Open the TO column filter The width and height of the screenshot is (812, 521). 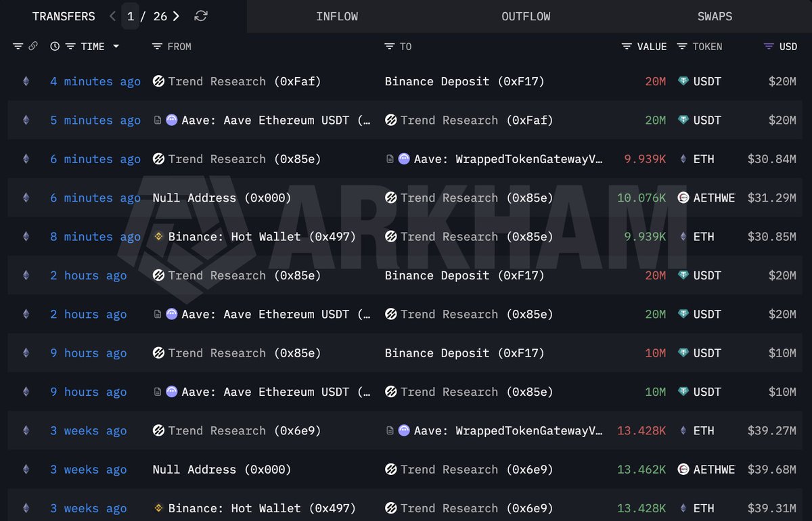[389, 46]
